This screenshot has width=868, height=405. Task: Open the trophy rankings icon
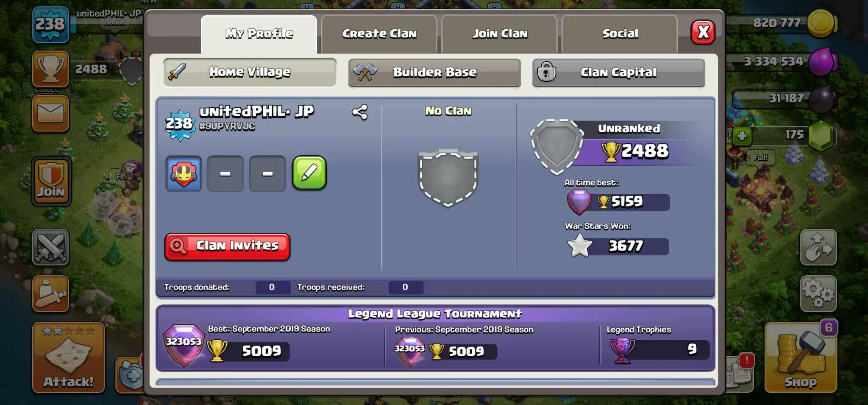click(50, 69)
